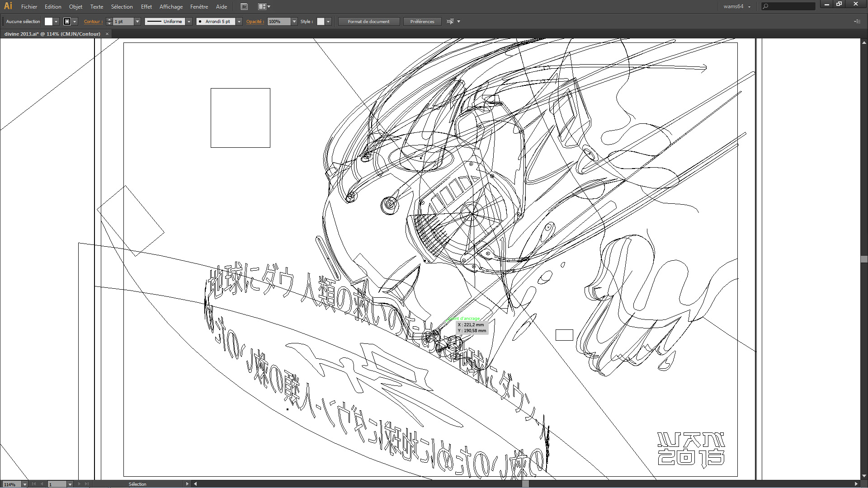Open Adobe Bridge via Br icon
Viewport: 868px width, 488px height.
244,7
